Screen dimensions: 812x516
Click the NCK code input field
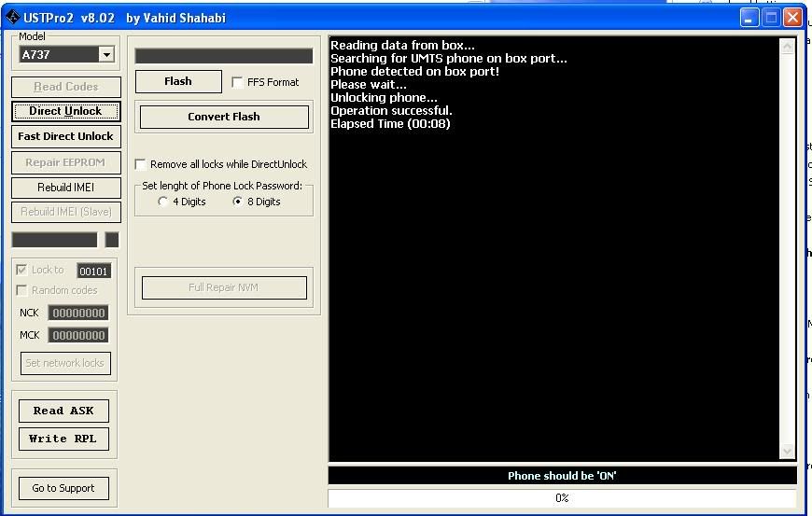[x=78, y=313]
